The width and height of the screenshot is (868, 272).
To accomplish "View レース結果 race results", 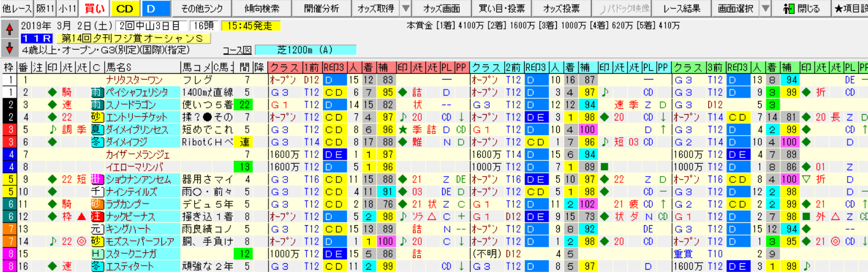I will point(682,9).
